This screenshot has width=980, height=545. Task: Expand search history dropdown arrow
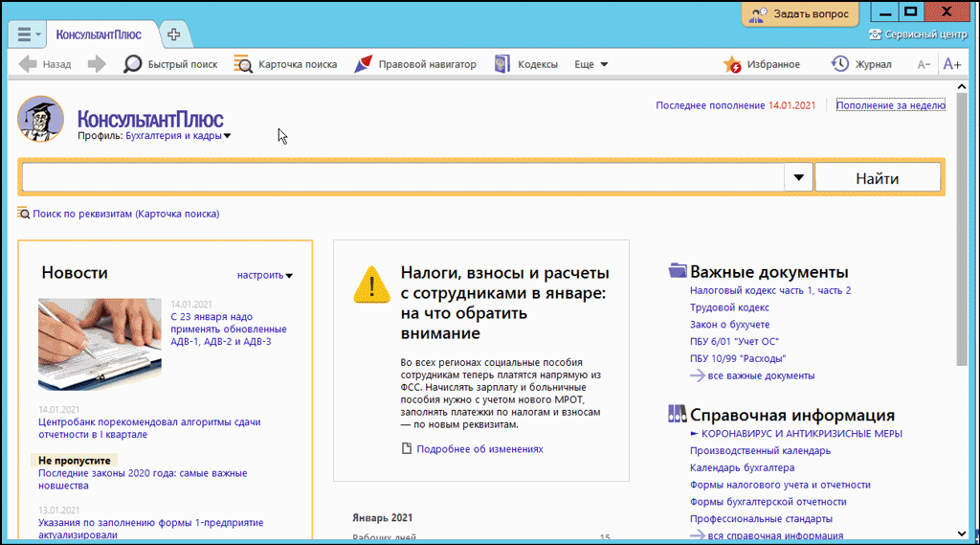click(x=799, y=177)
